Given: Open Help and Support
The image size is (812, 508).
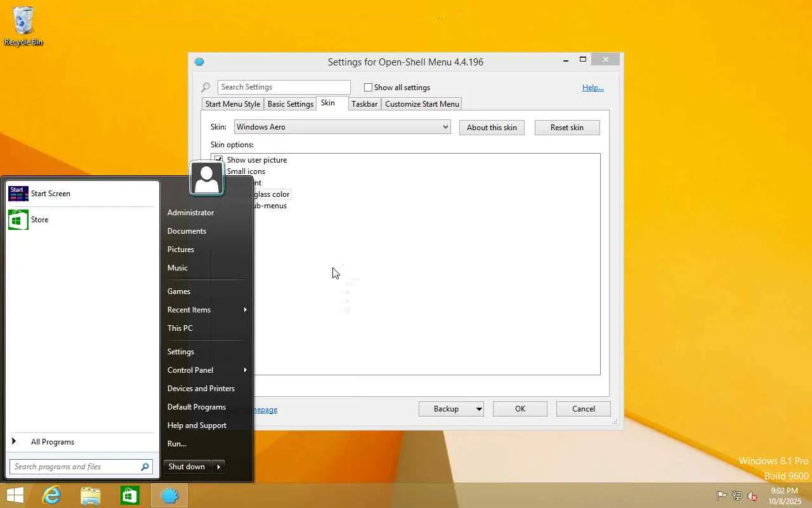Looking at the screenshot, I should [197, 425].
